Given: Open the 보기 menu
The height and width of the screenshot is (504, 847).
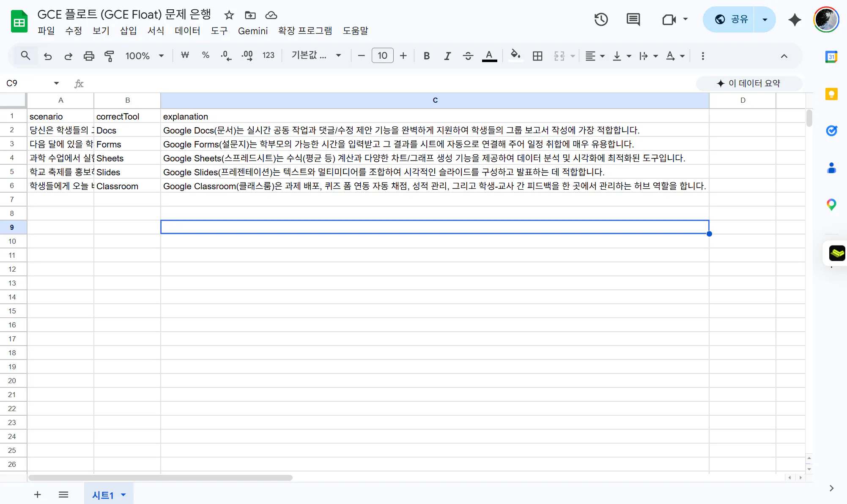Looking at the screenshot, I should (101, 31).
